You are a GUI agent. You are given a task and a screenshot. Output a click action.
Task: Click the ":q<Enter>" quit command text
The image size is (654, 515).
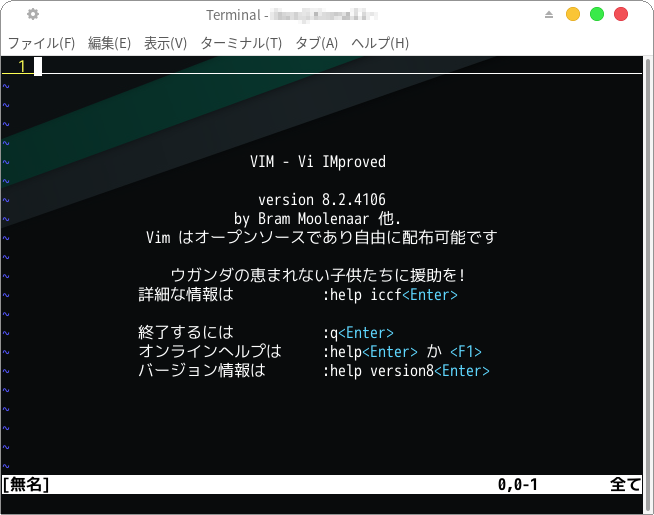(357, 333)
